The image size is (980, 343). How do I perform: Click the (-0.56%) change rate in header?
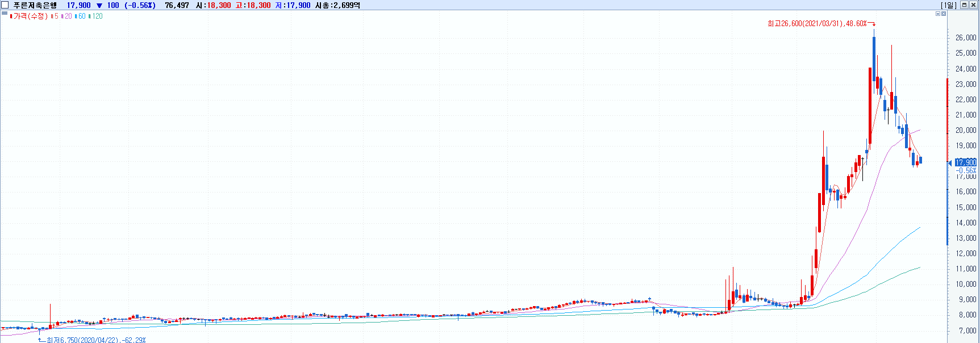click(140, 5)
